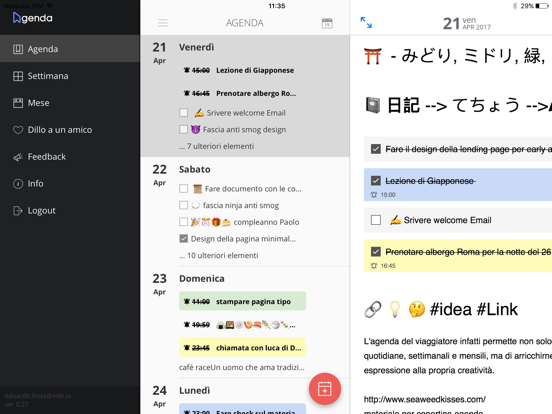This screenshot has width=552, height=414.
Task: Click Logout in the sidebar
Action: [70, 211]
